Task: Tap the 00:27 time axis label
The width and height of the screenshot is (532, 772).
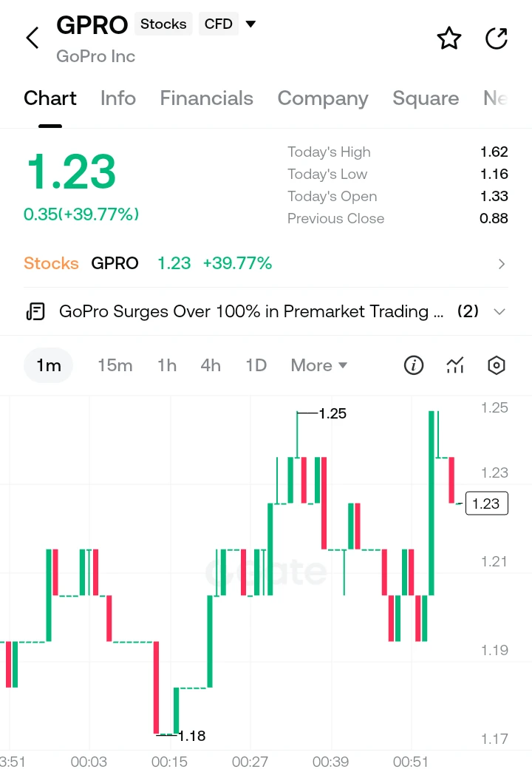Action: pos(250,762)
